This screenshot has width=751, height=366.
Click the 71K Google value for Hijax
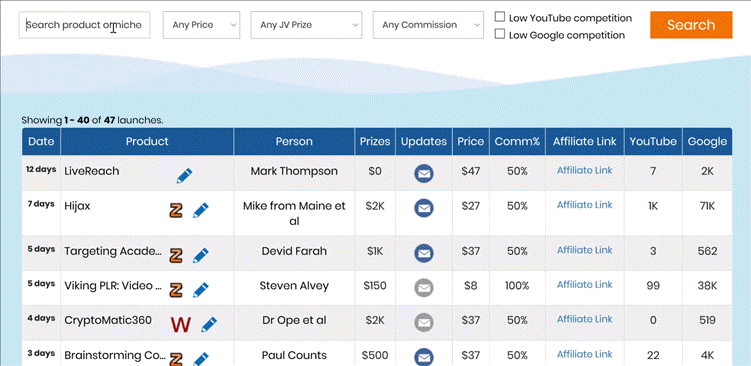[x=707, y=206]
